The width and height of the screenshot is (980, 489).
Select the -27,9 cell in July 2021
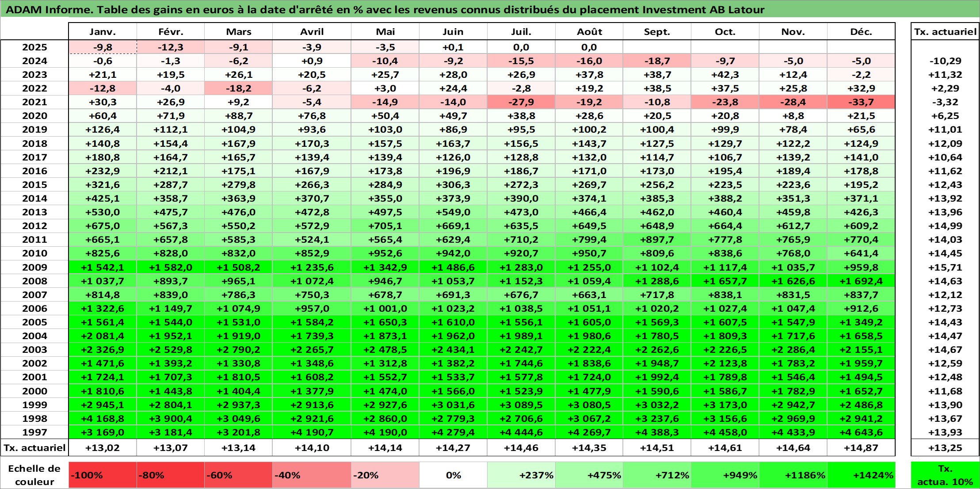(x=521, y=102)
